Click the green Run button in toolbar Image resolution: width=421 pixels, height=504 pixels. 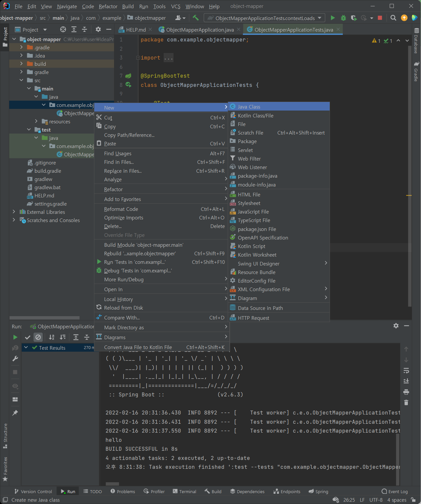click(333, 18)
